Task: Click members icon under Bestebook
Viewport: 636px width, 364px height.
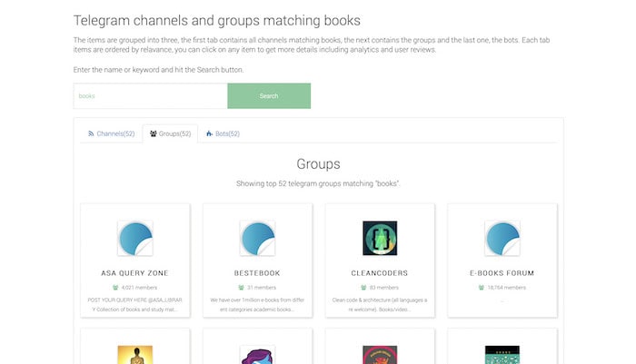Action: tap(242, 288)
